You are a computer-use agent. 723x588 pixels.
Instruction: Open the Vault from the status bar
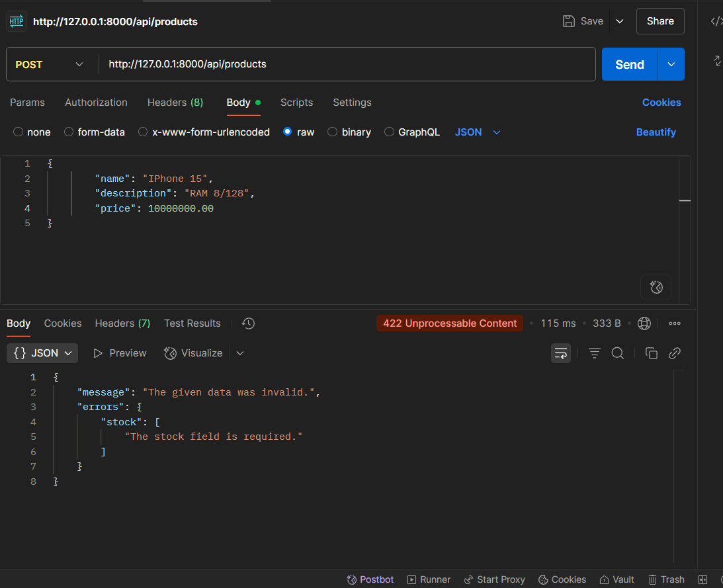coord(616,579)
